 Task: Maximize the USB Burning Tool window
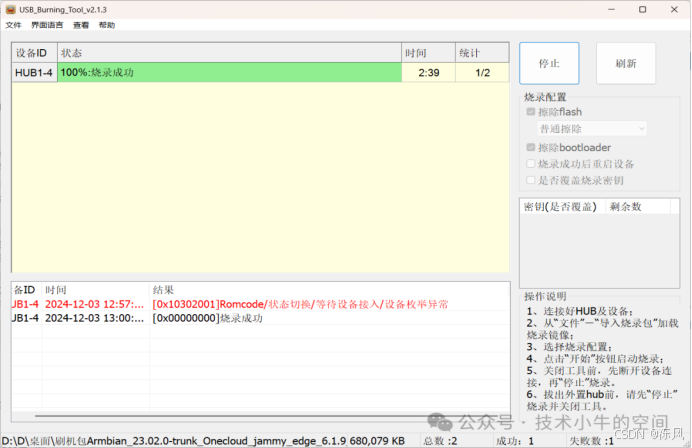click(643, 9)
